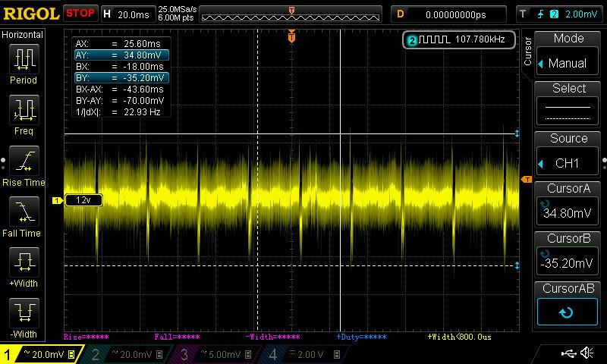
Task: Choose the Rise Time measurement icon
Action: coord(24,165)
